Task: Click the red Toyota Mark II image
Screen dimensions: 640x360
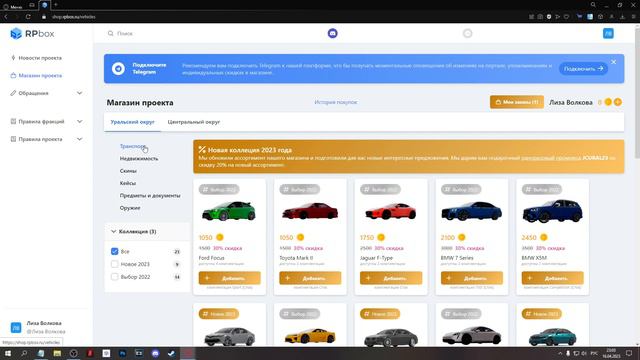Action: [310, 212]
